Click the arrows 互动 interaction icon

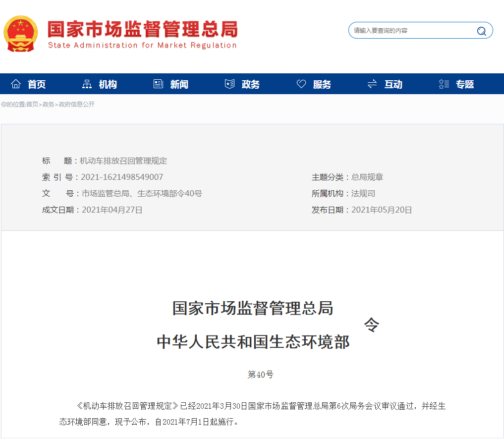tap(372, 83)
